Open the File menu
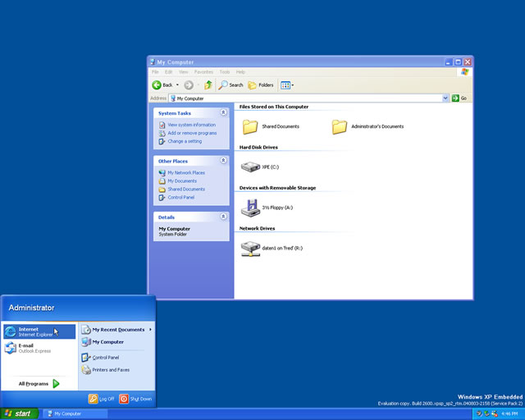This screenshot has height=420, width=525. (x=155, y=72)
